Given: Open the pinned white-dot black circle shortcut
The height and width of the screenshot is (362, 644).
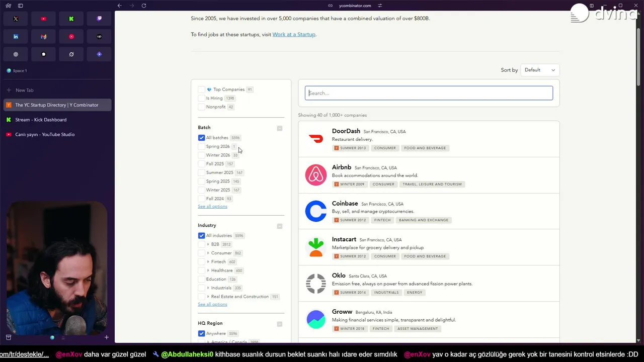Looking at the screenshot, I should pyautogui.click(x=43, y=54).
